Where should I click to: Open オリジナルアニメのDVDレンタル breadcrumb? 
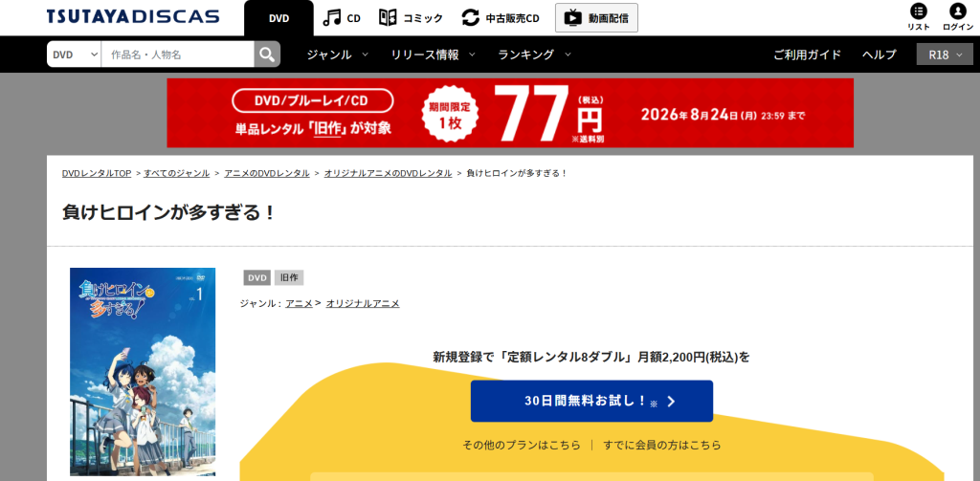pos(388,173)
